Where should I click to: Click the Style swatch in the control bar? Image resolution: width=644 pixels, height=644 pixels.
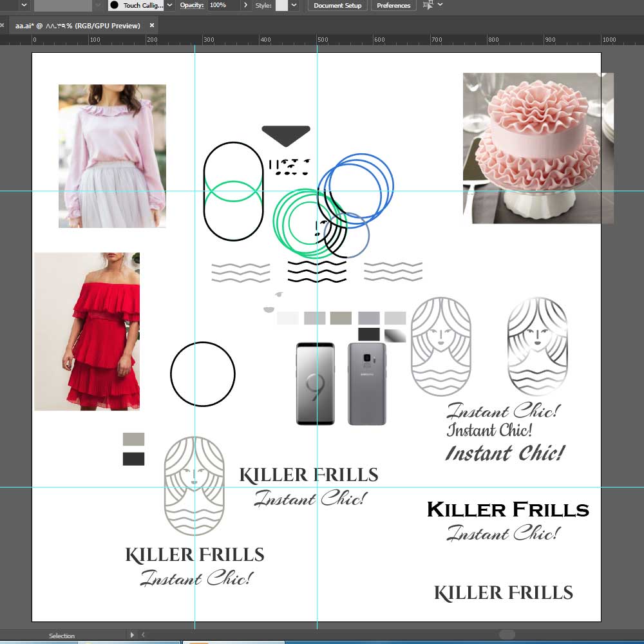click(281, 5)
